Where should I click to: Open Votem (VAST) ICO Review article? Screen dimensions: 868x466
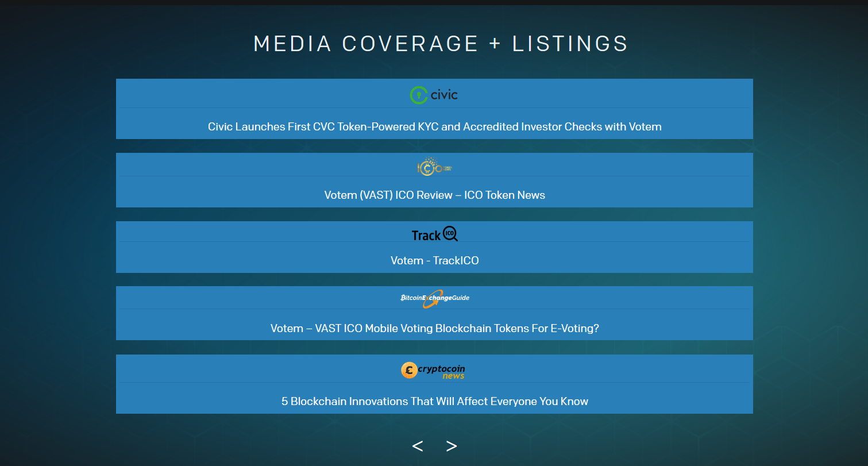(435, 195)
